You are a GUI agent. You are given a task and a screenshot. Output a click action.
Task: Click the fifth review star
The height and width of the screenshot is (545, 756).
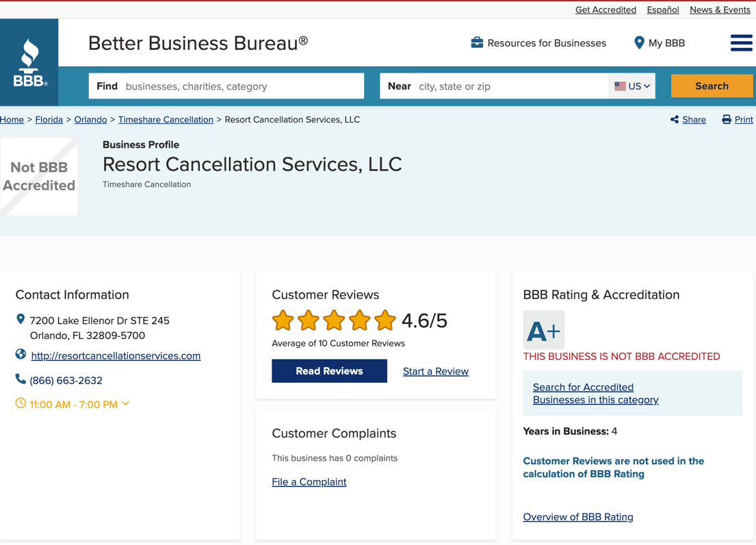pyautogui.click(x=385, y=320)
